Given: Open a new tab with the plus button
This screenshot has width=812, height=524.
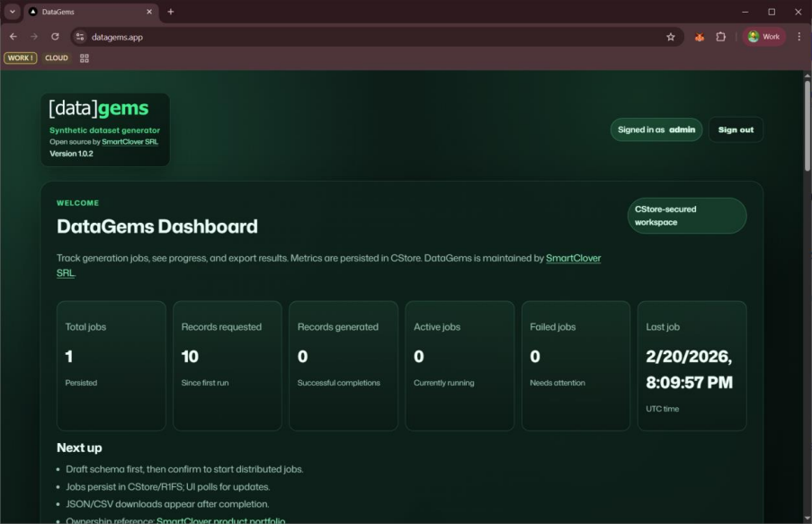Looking at the screenshot, I should [170, 12].
